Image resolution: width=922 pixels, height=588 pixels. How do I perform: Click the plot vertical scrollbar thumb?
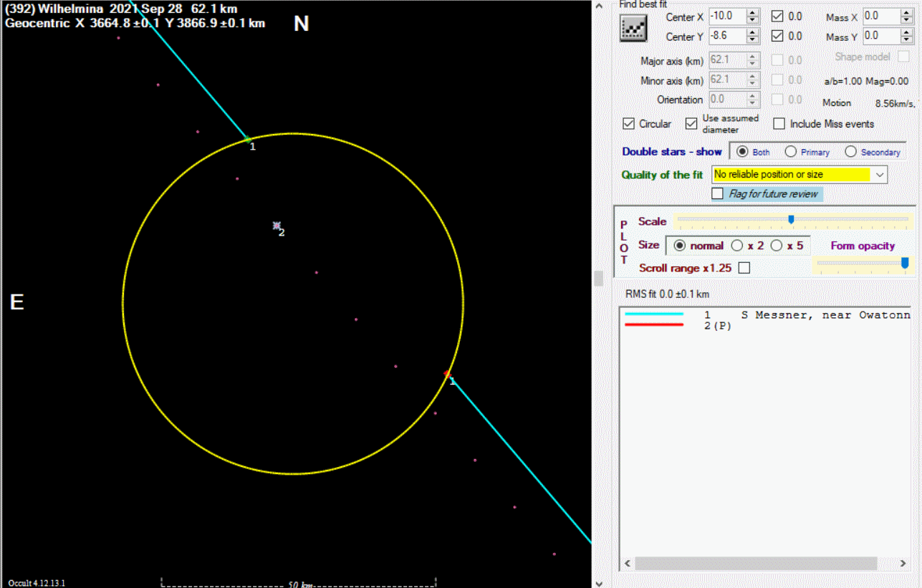pos(599,278)
